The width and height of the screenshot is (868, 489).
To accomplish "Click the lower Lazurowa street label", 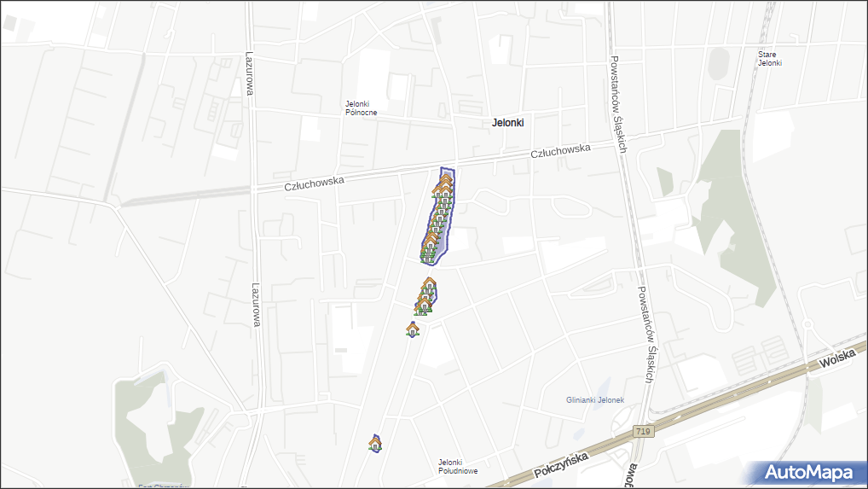I will coord(256,305).
